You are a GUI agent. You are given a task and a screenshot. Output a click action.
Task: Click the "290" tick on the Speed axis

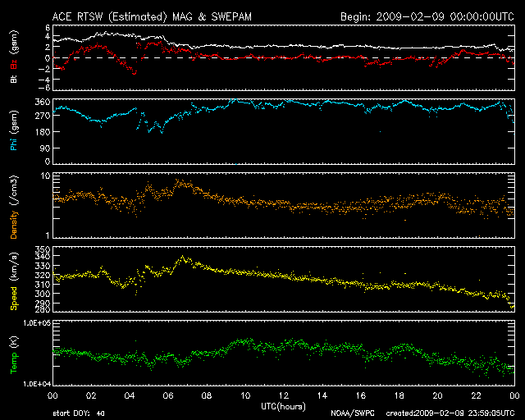pyautogui.click(x=43, y=304)
